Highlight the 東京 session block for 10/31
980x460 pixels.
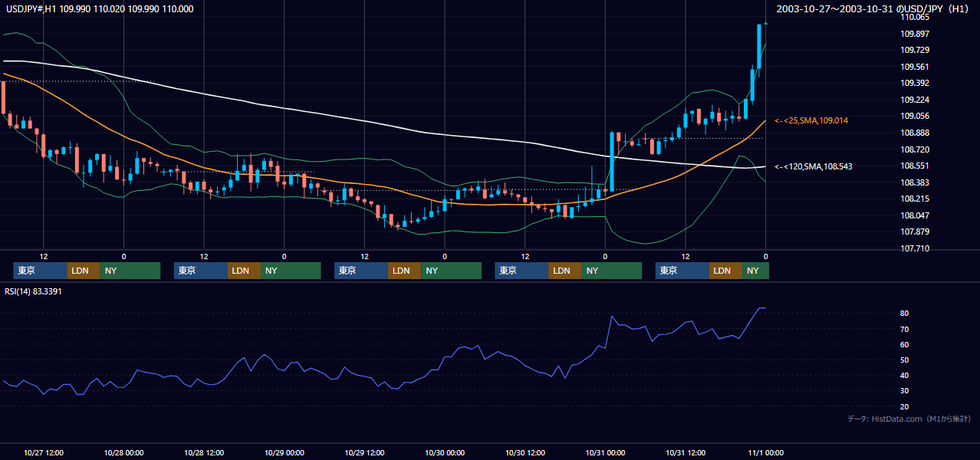click(682, 271)
